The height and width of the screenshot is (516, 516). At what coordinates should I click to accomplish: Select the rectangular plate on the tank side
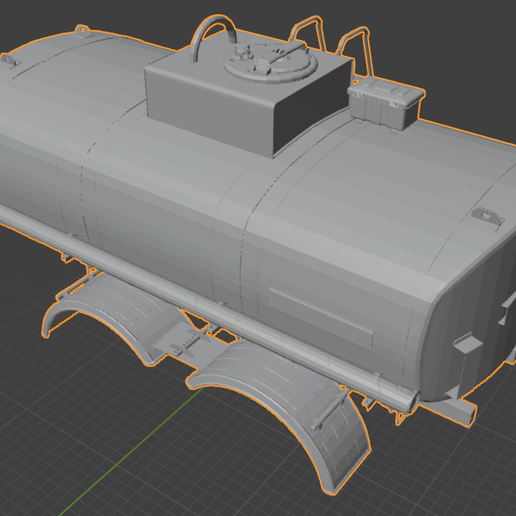(x=321, y=318)
